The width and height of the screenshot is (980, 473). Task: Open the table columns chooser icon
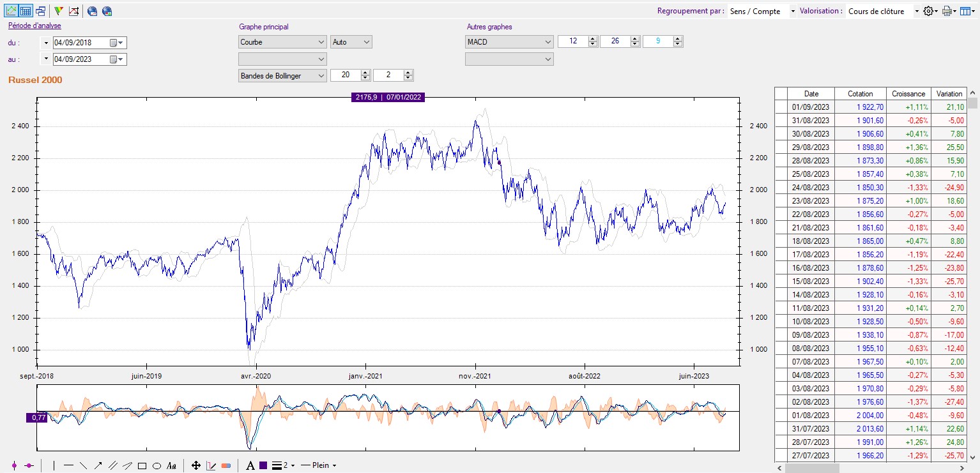(x=967, y=11)
